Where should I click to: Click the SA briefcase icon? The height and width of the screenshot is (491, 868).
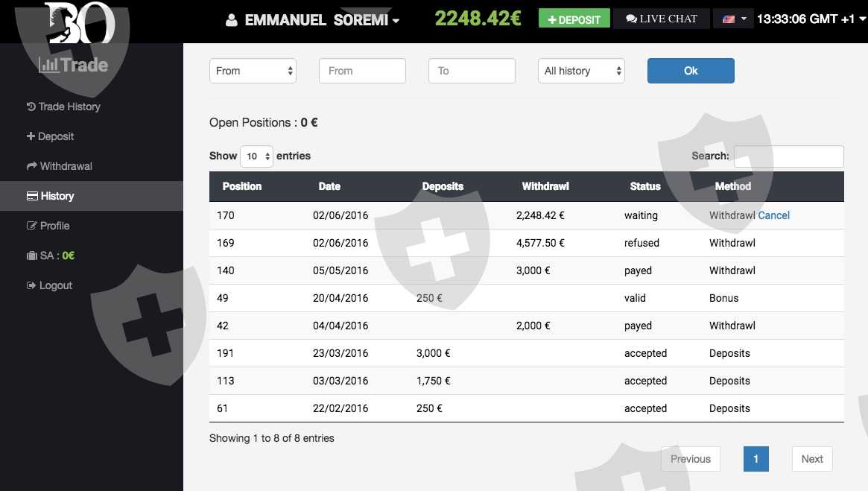tap(31, 256)
